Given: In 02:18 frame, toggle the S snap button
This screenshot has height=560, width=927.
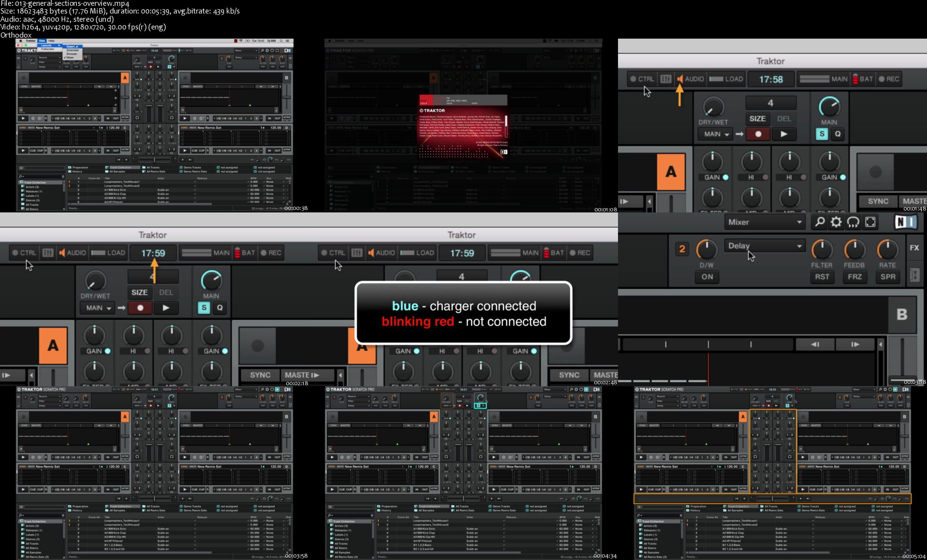Looking at the screenshot, I should coord(204,308).
